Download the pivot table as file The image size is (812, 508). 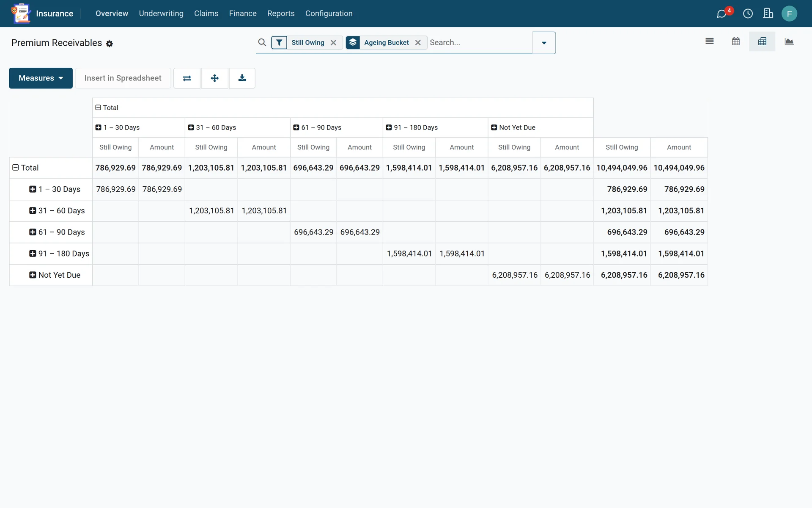(242, 78)
